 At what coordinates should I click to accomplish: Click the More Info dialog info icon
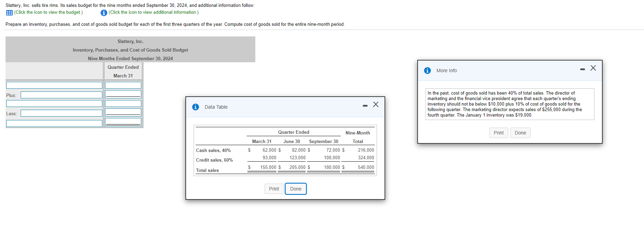[427, 70]
